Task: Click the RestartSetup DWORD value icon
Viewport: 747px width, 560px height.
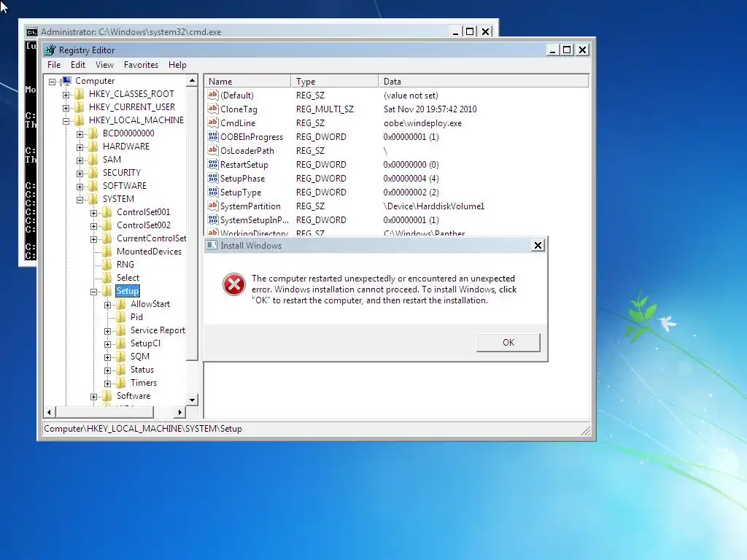Action: (213, 164)
